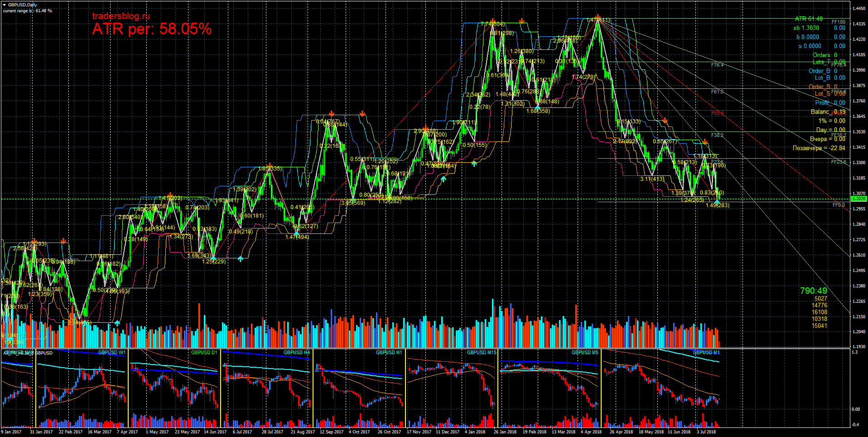
Task: Select the '4 Oct 2017' date on time axis
Action: point(359,432)
